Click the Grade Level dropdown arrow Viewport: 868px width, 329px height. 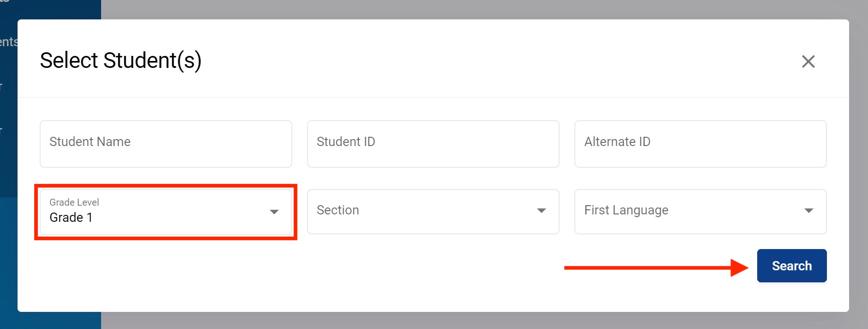tap(274, 212)
